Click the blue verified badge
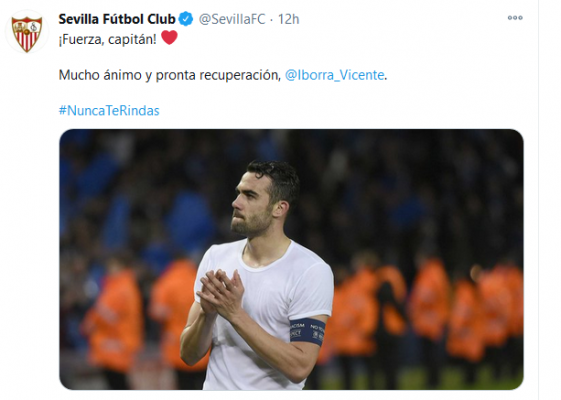The width and height of the screenshot is (561, 400). click(186, 19)
